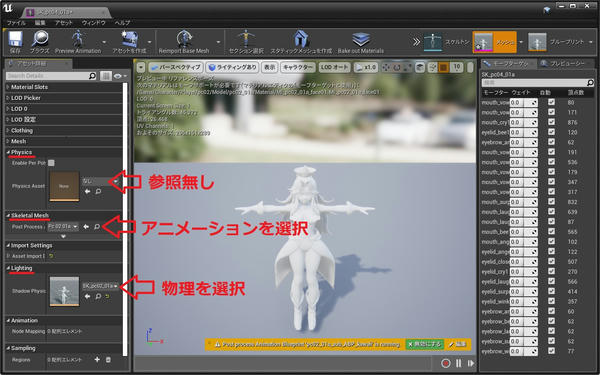The image size is (600, 375).
Task: Open the ファイル menu
Action: tap(16, 23)
